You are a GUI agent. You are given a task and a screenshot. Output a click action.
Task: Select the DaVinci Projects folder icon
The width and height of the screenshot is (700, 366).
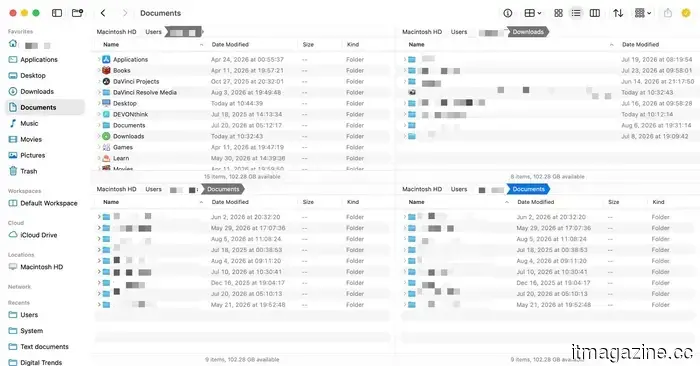106,81
